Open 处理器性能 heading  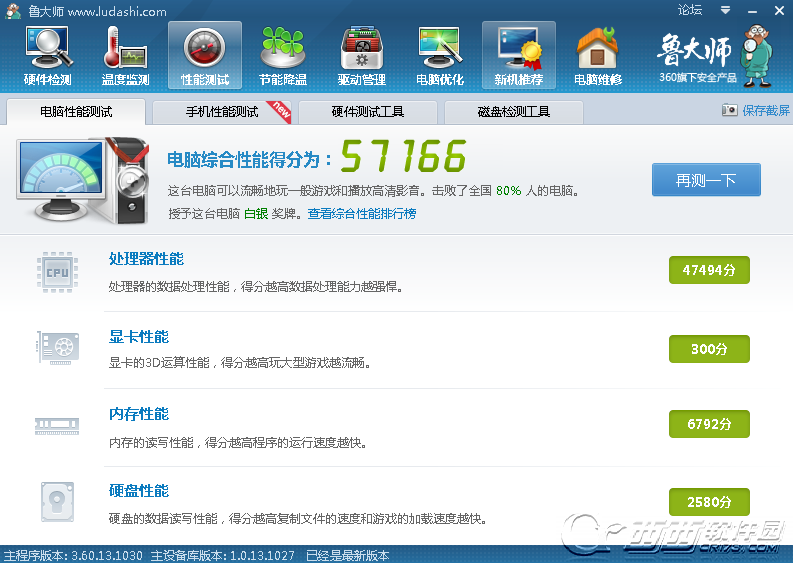146,258
